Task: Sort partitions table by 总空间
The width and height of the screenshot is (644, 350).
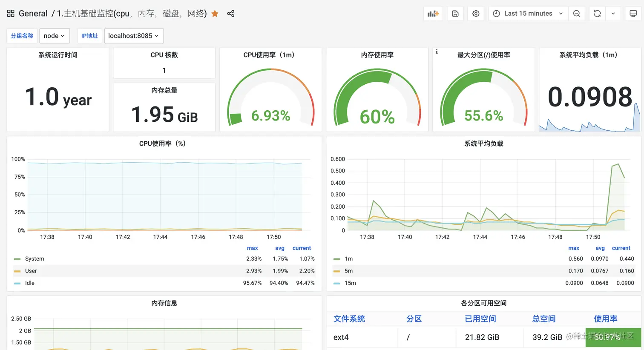Action: pos(544,319)
